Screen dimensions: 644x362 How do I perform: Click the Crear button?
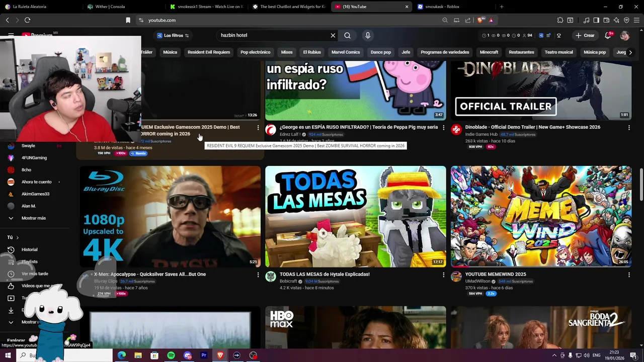585,35
